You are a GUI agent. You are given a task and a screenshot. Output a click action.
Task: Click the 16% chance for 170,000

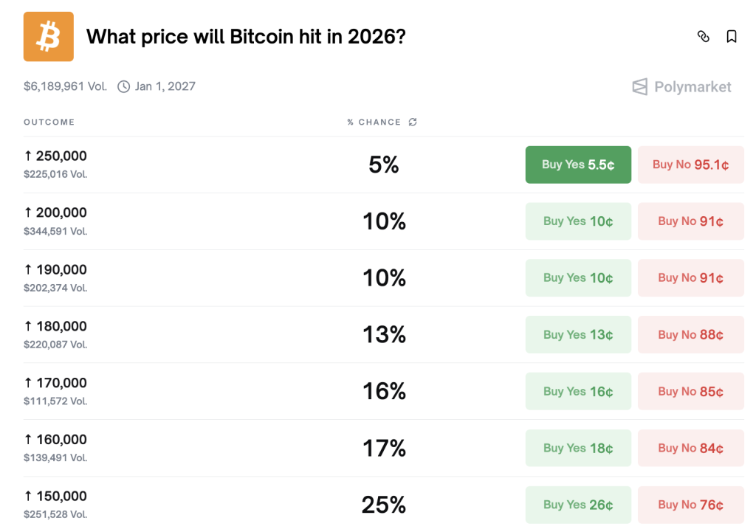click(x=384, y=392)
